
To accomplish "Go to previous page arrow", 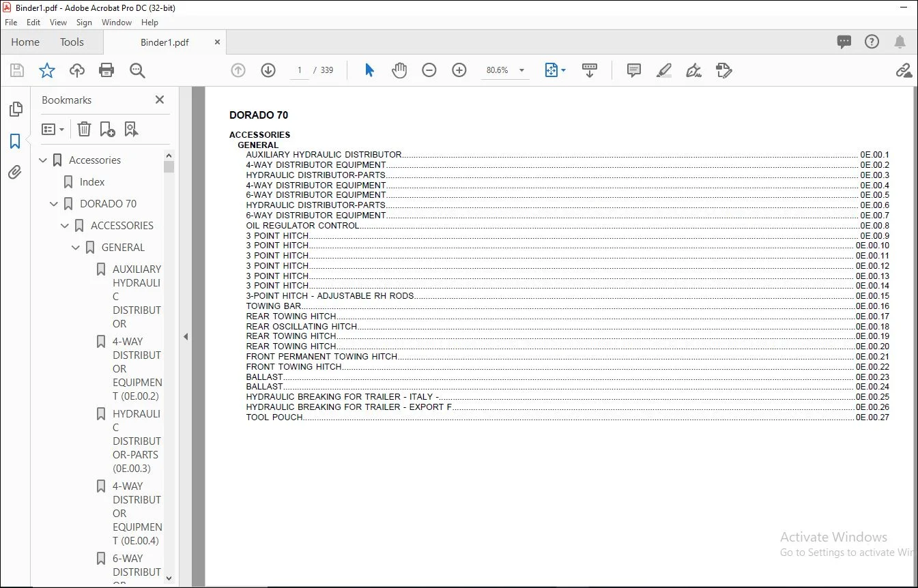I will coord(238,70).
